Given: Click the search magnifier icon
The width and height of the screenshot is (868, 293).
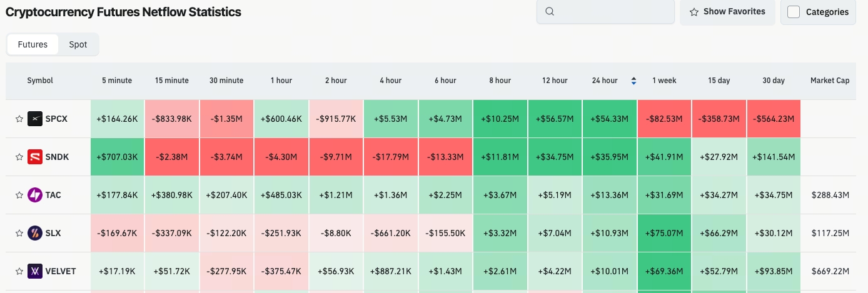Looking at the screenshot, I should point(550,11).
